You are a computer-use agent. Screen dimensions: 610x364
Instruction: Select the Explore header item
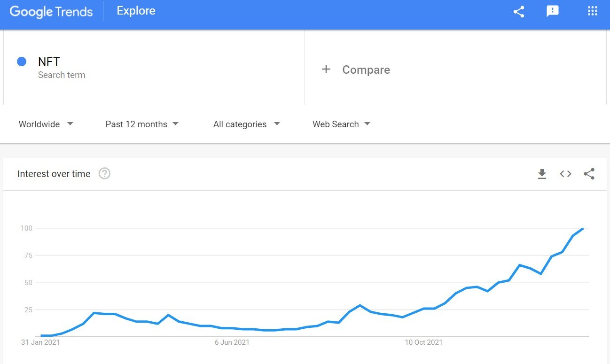pos(136,11)
